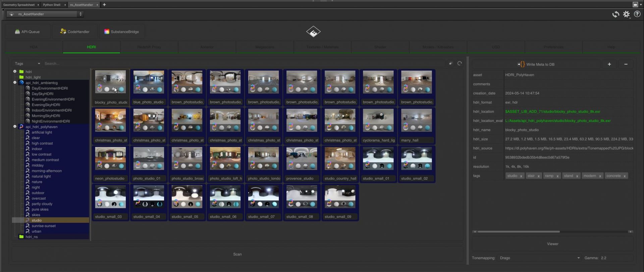Click the small icon left of the refresh button
This screenshot has width=644, height=272.
[450, 63]
